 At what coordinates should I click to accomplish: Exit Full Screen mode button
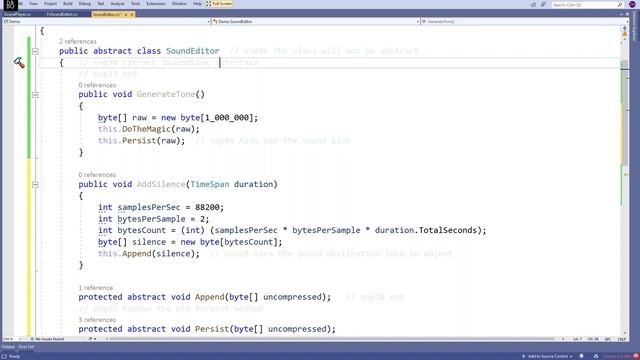click(219, 4)
